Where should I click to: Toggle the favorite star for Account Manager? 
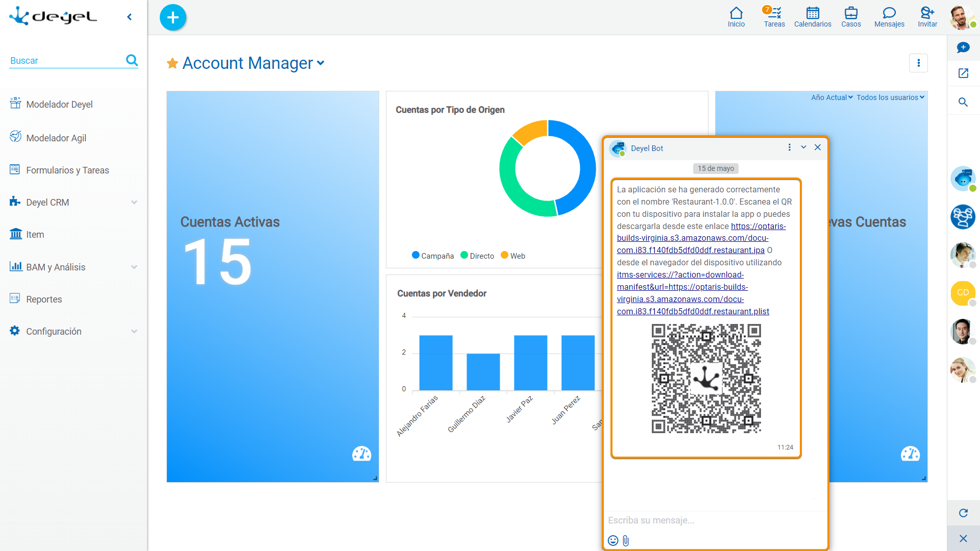(173, 63)
